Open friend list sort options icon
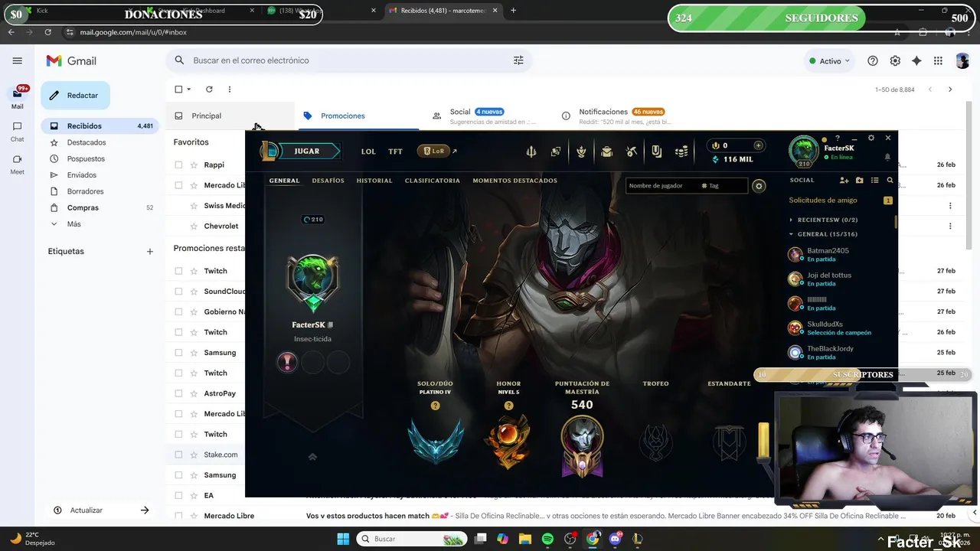The image size is (980, 551). click(874, 181)
